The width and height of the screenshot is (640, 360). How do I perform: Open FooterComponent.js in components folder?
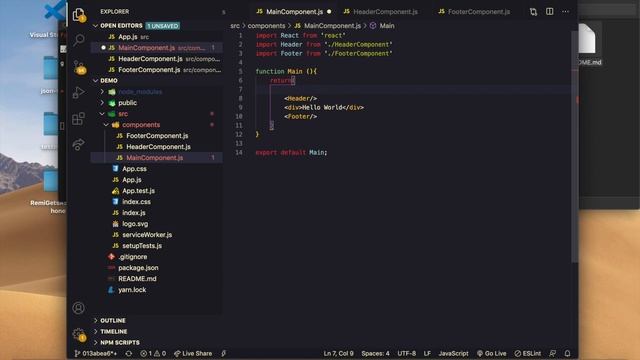tap(157, 136)
